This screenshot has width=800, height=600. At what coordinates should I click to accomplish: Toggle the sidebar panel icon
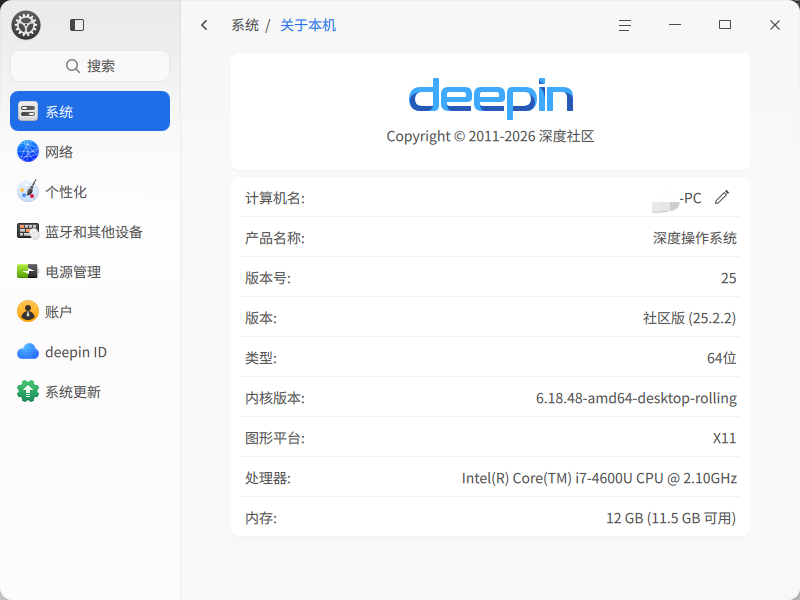coord(77,25)
